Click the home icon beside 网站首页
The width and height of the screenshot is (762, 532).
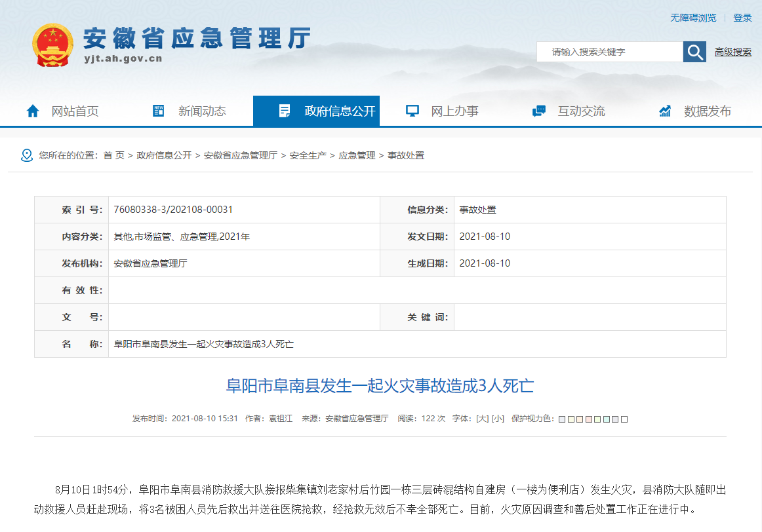[33, 111]
